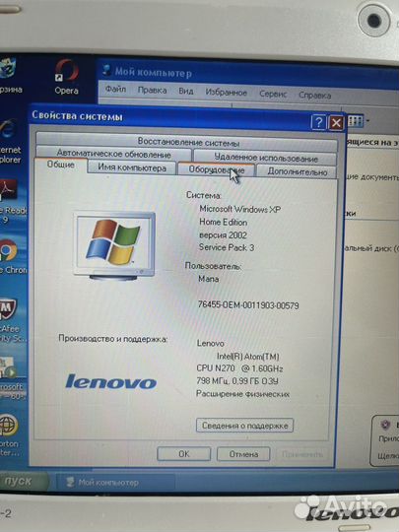The image size is (399, 532).
Task: Open the Избранное menu in Мой компьютер
Action: pos(226,93)
